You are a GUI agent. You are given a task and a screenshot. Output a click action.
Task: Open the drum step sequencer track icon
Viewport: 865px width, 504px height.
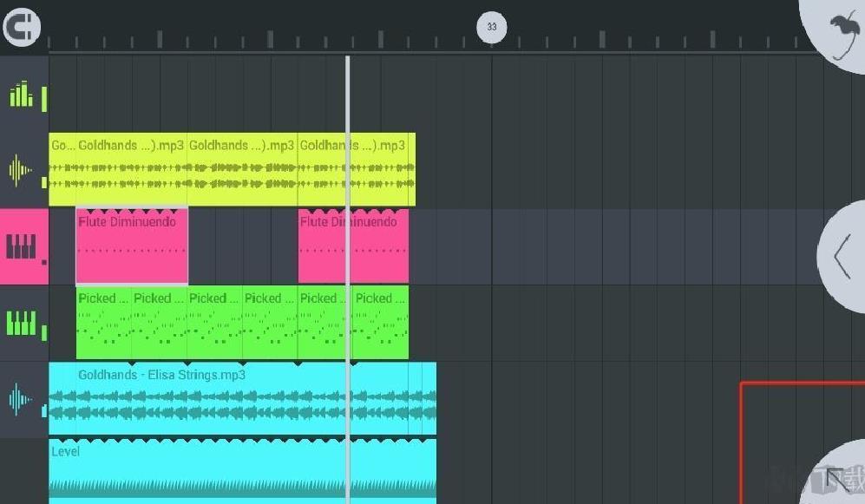coord(21,94)
